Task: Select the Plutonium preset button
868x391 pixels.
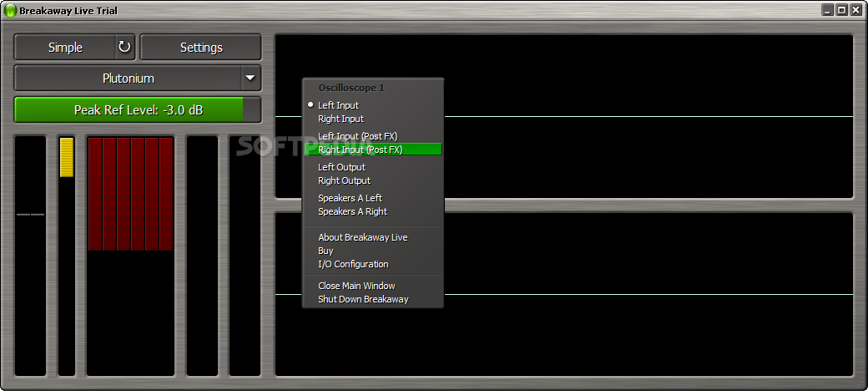Action: click(x=128, y=78)
